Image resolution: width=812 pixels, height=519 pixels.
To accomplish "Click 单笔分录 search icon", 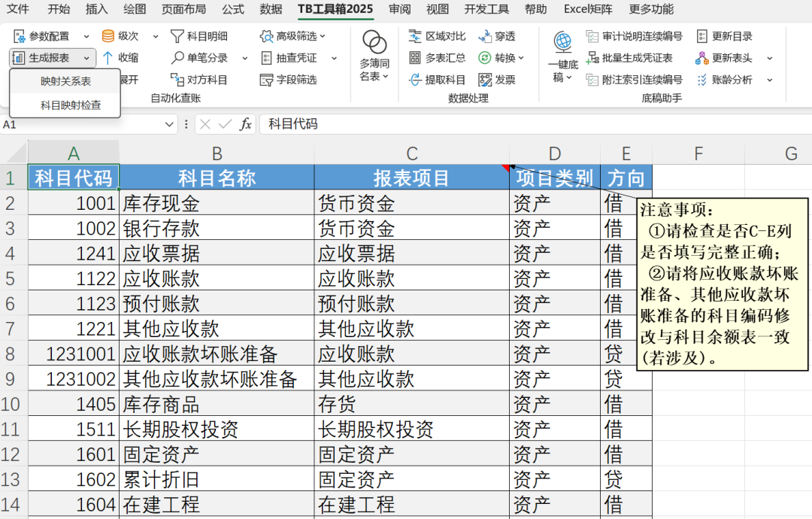I will [x=177, y=58].
